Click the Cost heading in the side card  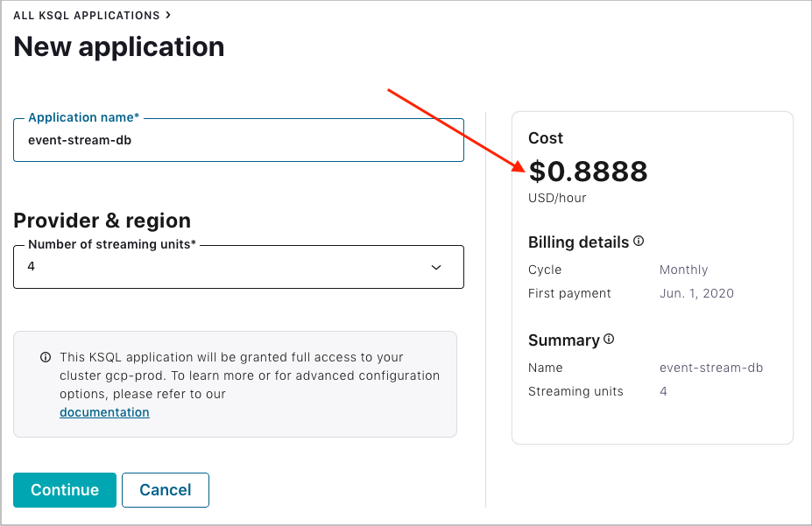pos(546,138)
